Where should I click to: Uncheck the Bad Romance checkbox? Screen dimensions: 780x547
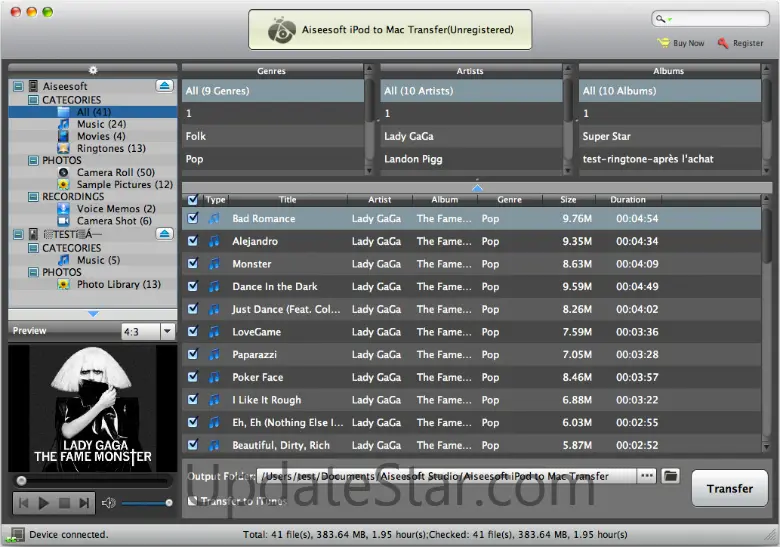(193, 218)
